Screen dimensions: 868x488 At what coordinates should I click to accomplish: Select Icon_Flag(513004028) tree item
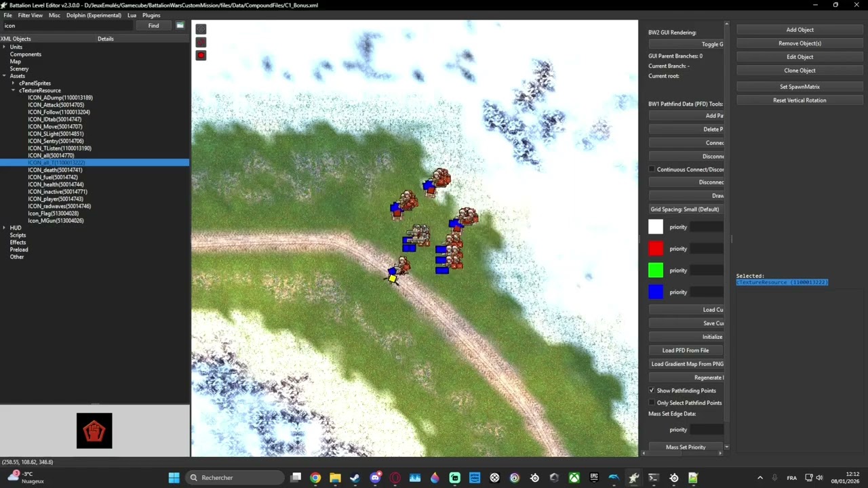tap(54, 213)
